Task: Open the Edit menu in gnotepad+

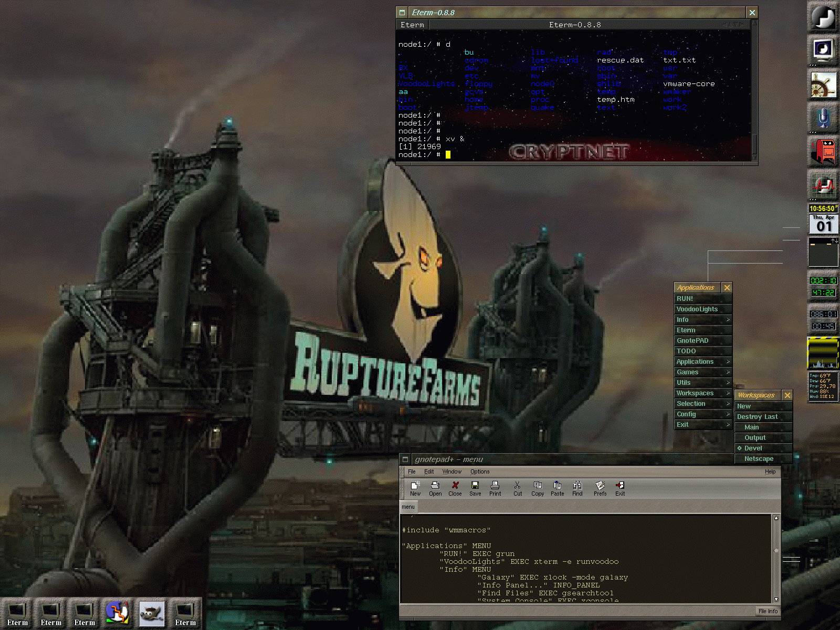Action: [429, 471]
